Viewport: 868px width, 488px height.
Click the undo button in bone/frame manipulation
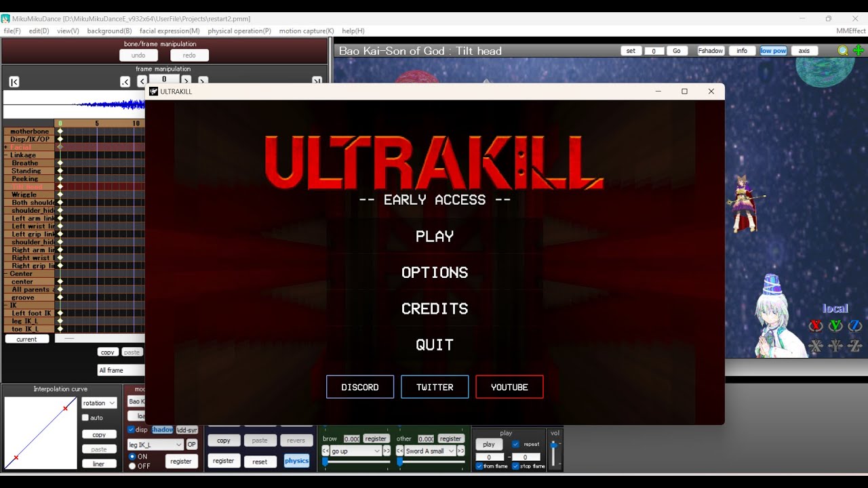pyautogui.click(x=138, y=56)
